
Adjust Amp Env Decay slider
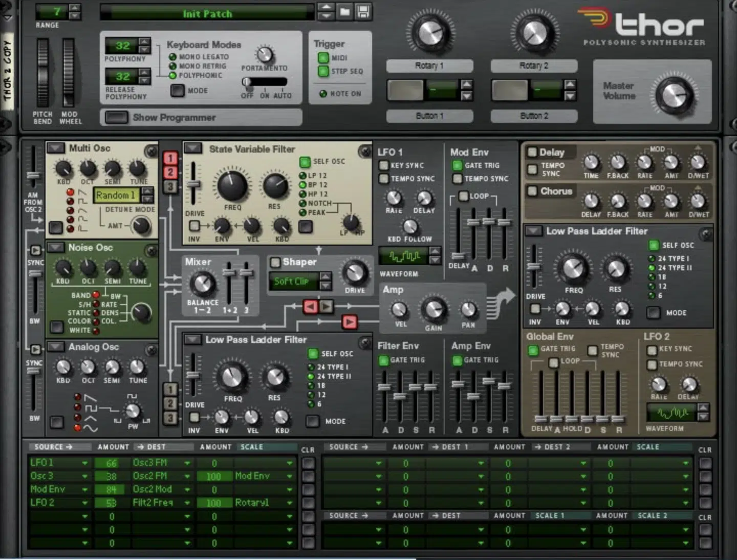473,396
